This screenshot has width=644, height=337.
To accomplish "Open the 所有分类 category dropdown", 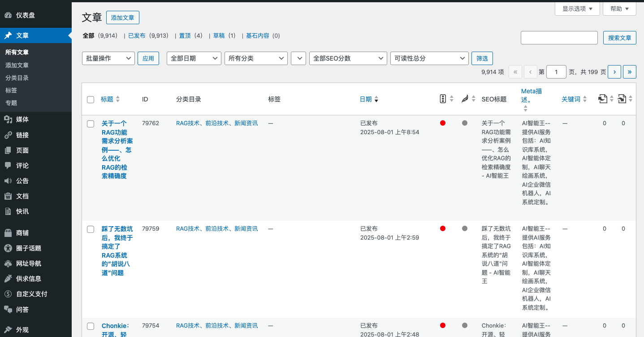I will click(x=256, y=58).
